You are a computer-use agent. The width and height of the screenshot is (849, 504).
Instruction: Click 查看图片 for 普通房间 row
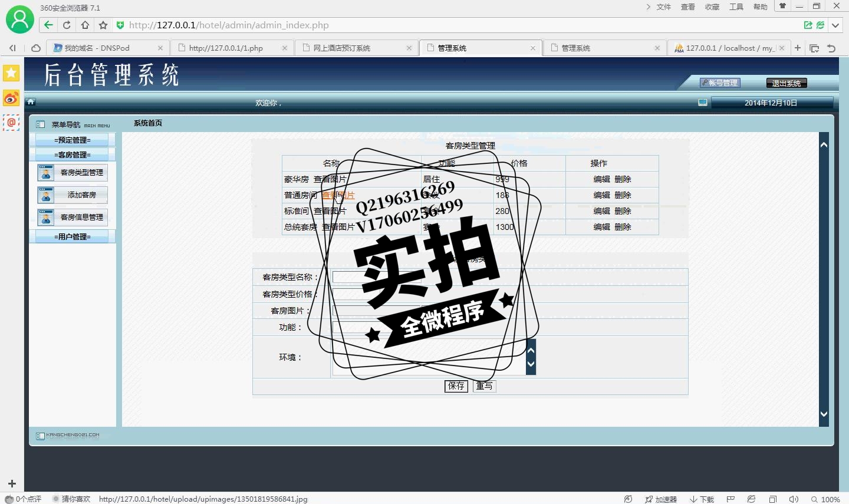tap(338, 195)
